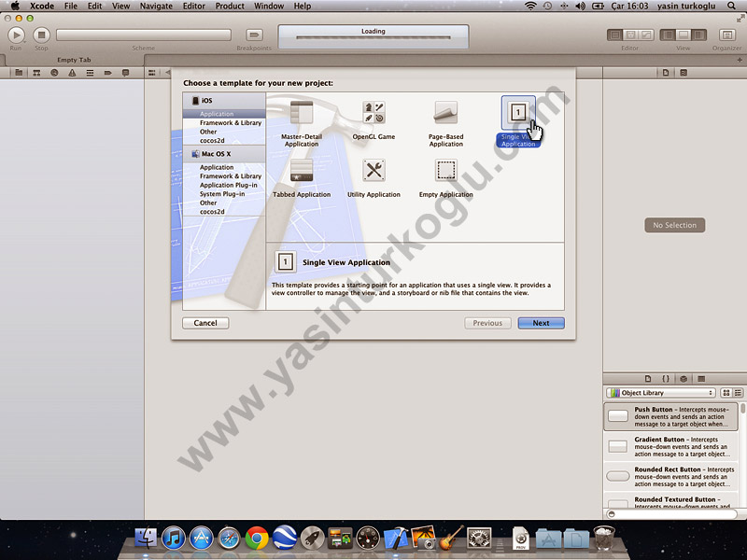
Task: Select the Empty Tab
Action: pyautogui.click(x=74, y=60)
